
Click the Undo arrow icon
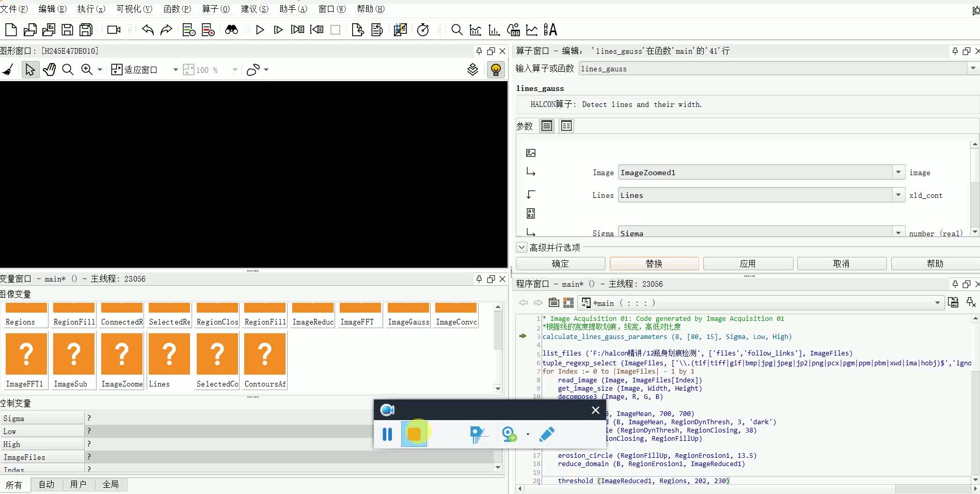pyautogui.click(x=148, y=30)
